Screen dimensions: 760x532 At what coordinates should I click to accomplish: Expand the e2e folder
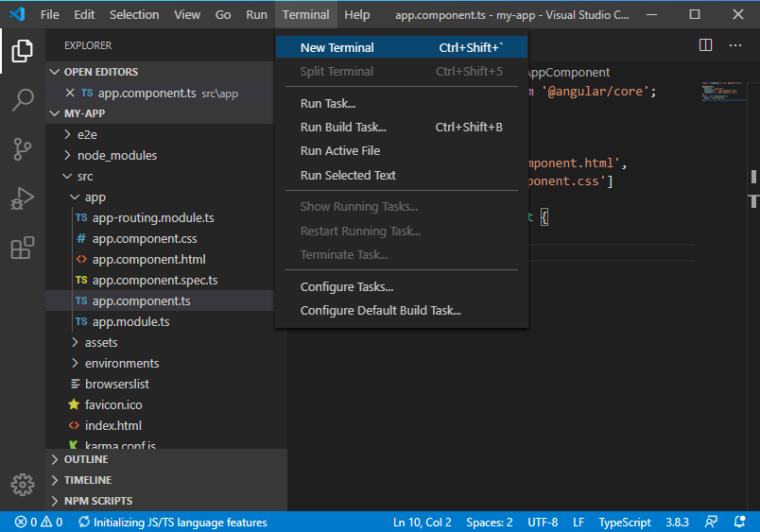point(67,134)
